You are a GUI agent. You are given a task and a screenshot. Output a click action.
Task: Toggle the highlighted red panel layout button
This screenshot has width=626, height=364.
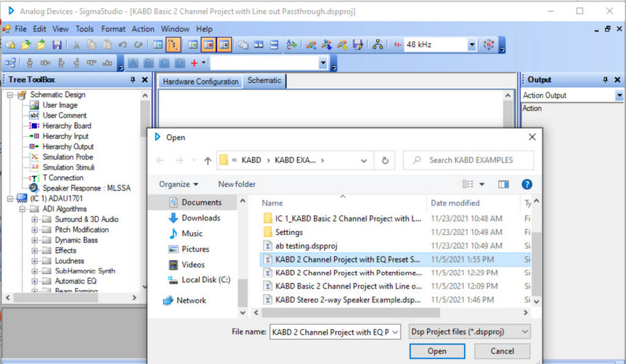point(208,45)
